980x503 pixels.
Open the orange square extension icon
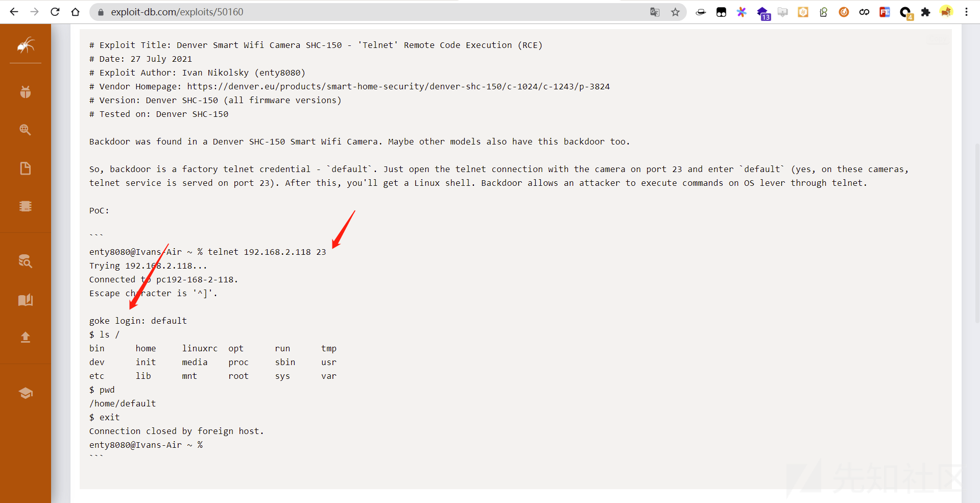coord(803,12)
